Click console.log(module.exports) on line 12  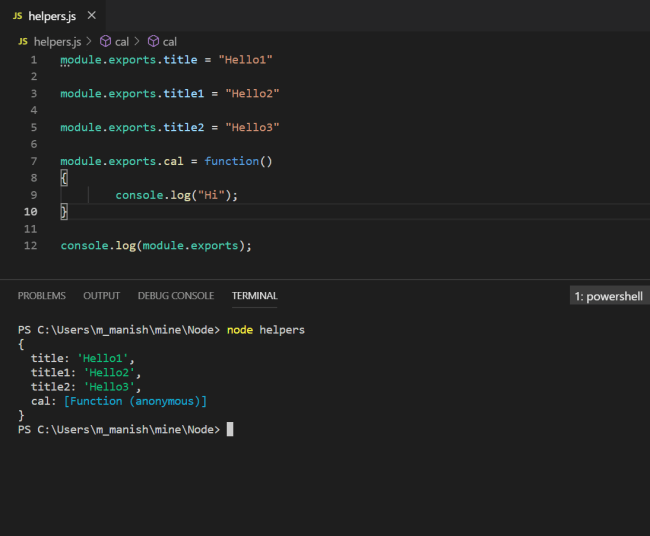(x=156, y=246)
